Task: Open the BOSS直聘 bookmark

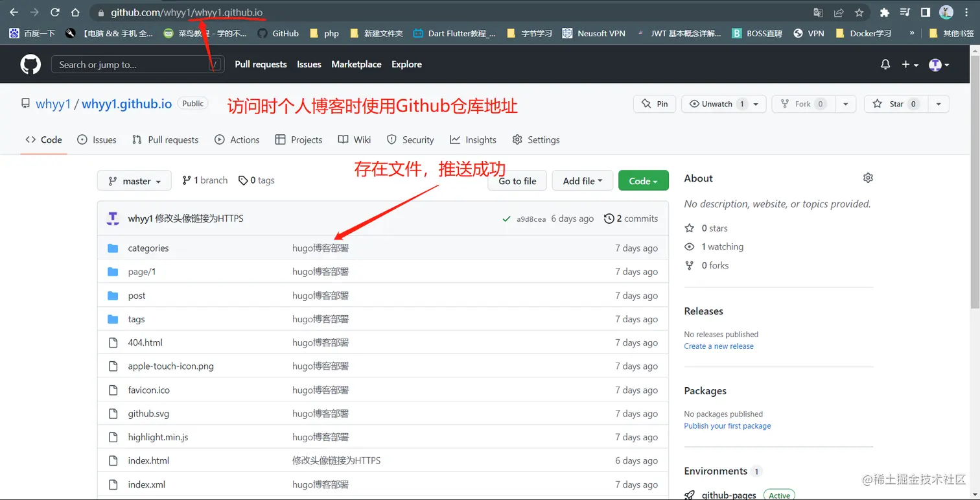Action: 757,33
